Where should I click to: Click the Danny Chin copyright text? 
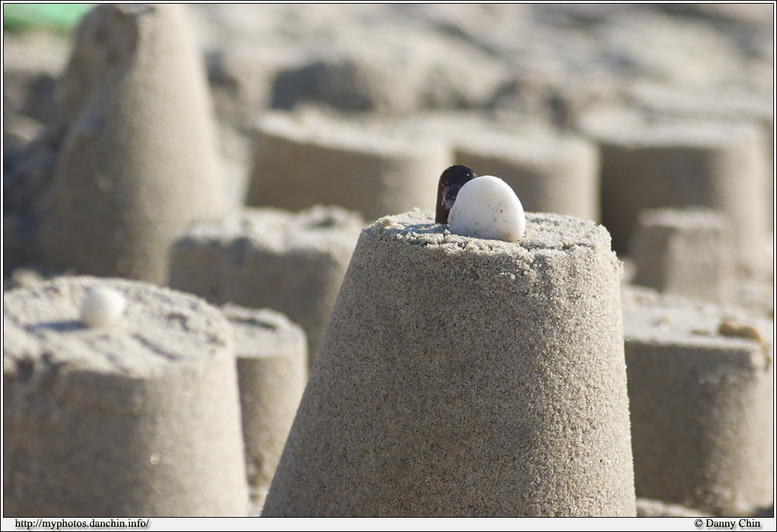727,523
